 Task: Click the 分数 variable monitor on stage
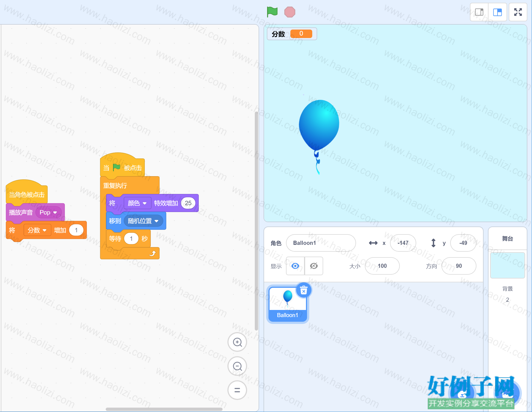[292, 34]
